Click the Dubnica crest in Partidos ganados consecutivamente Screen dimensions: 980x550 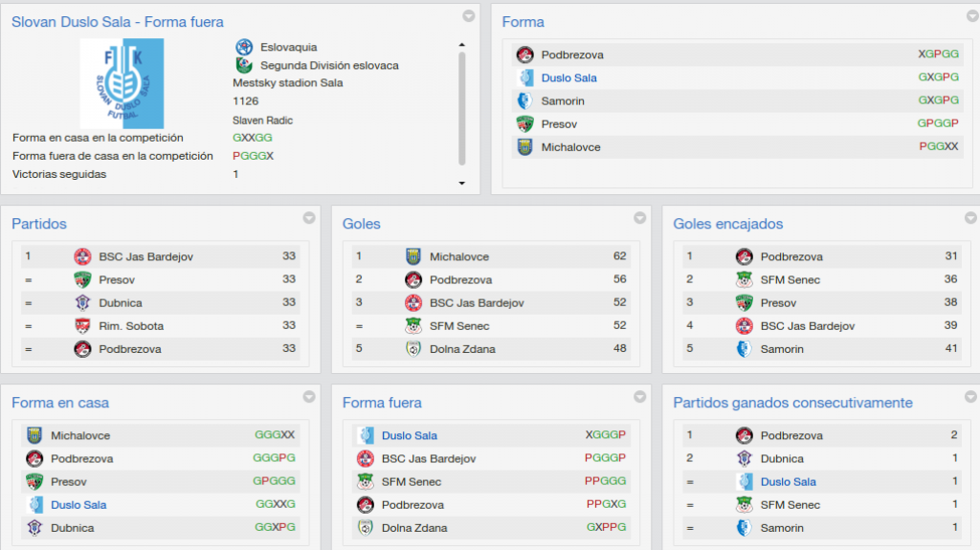point(744,458)
